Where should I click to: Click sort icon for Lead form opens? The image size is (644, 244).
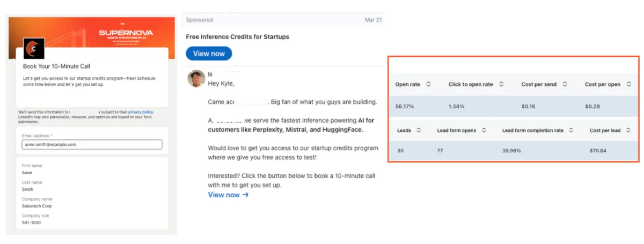tap(484, 130)
